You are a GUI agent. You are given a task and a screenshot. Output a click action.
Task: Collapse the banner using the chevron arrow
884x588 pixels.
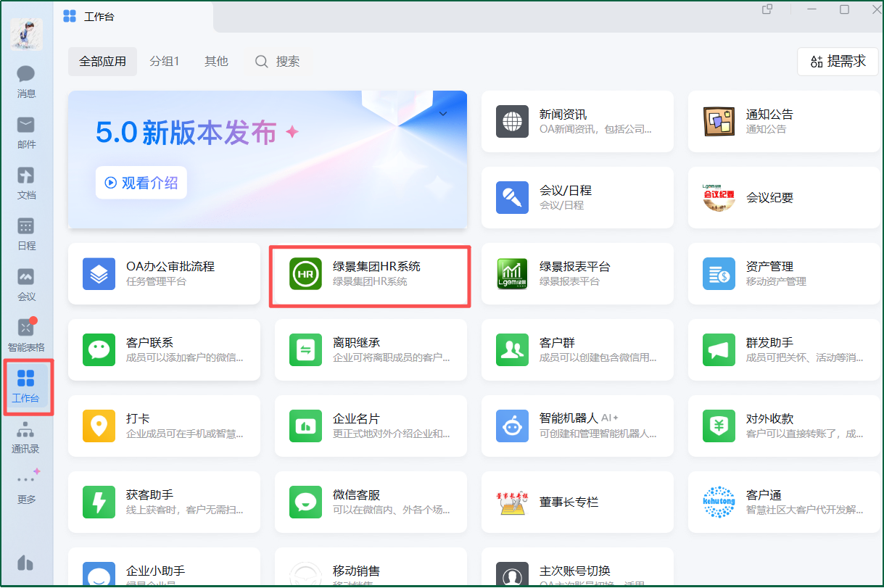(443, 114)
